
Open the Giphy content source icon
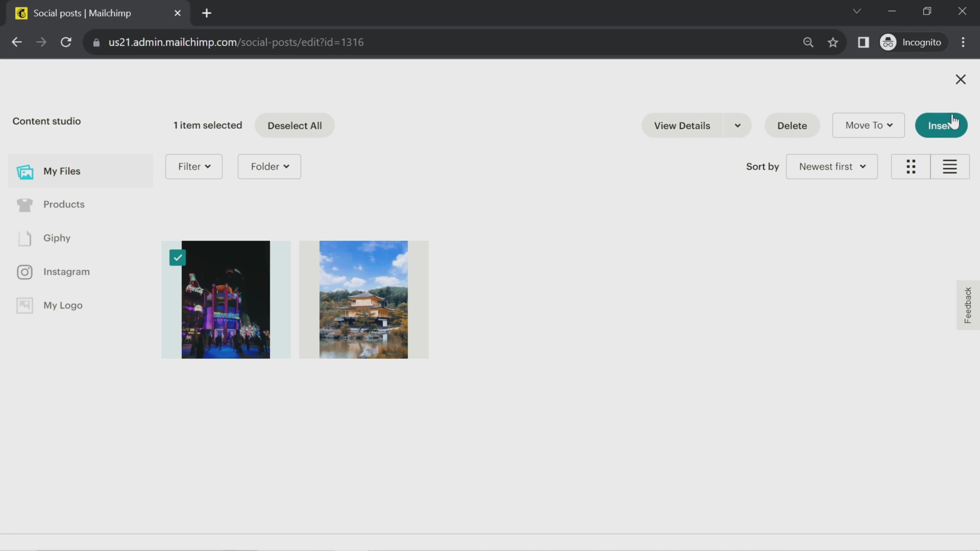tap(24, 237)
